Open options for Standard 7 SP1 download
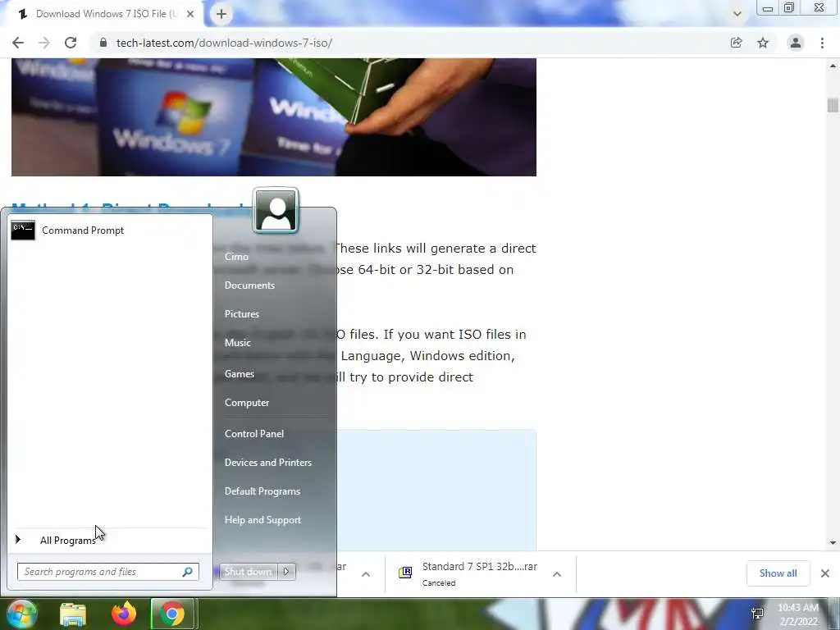Image resolution: width=840 pixels, height=630 pixels. tap(557, 574)
